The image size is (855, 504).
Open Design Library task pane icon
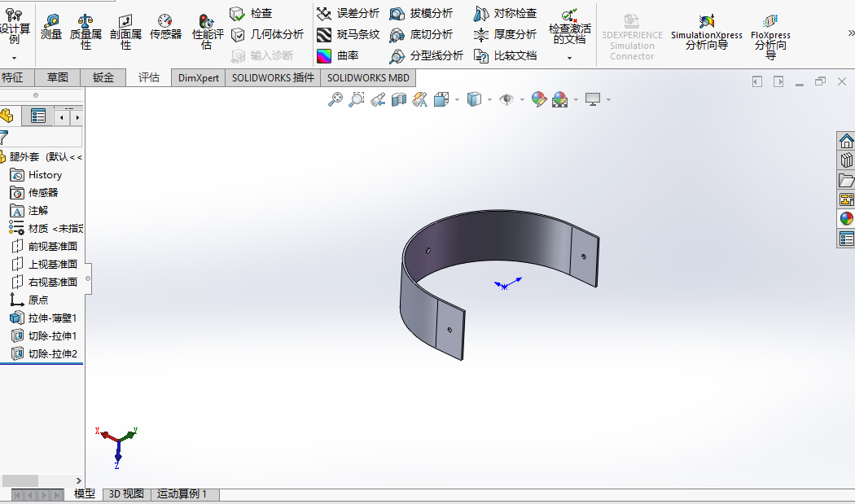(x=846, y=160)
